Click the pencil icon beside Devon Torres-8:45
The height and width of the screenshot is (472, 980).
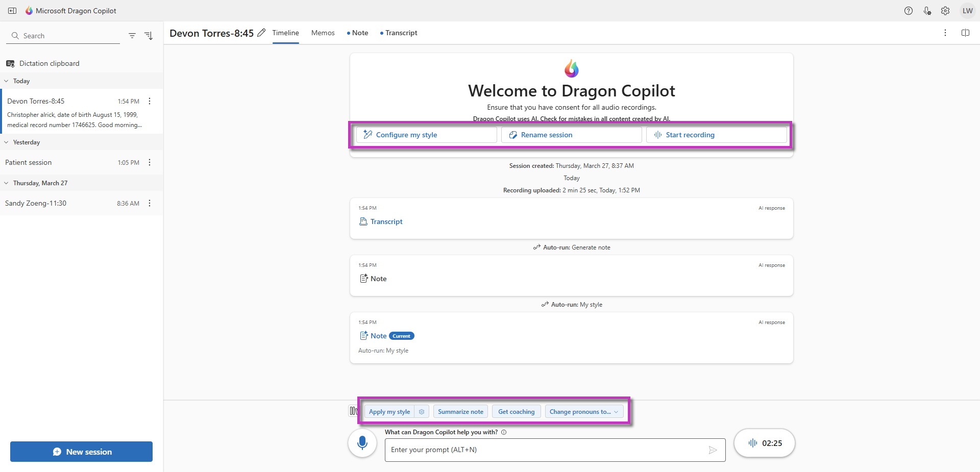261,33
